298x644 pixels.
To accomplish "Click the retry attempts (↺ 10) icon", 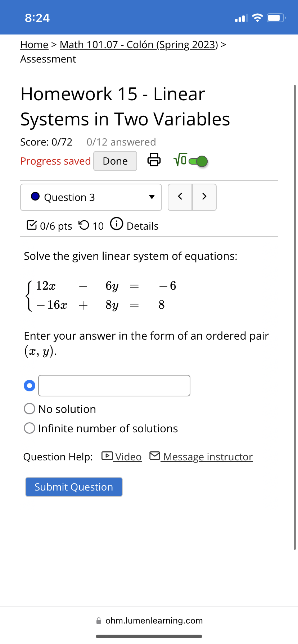I will tap(83, 226).
